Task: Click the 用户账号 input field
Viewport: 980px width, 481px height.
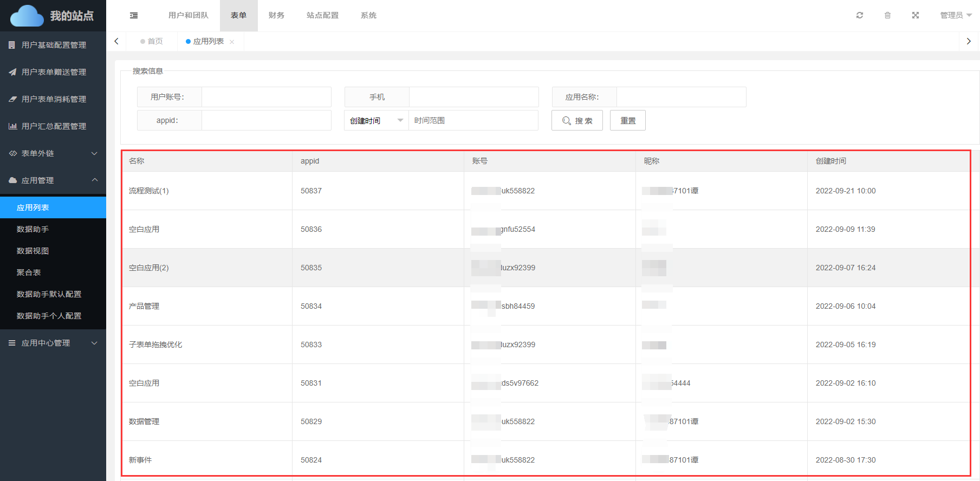Action: point(266,97)
